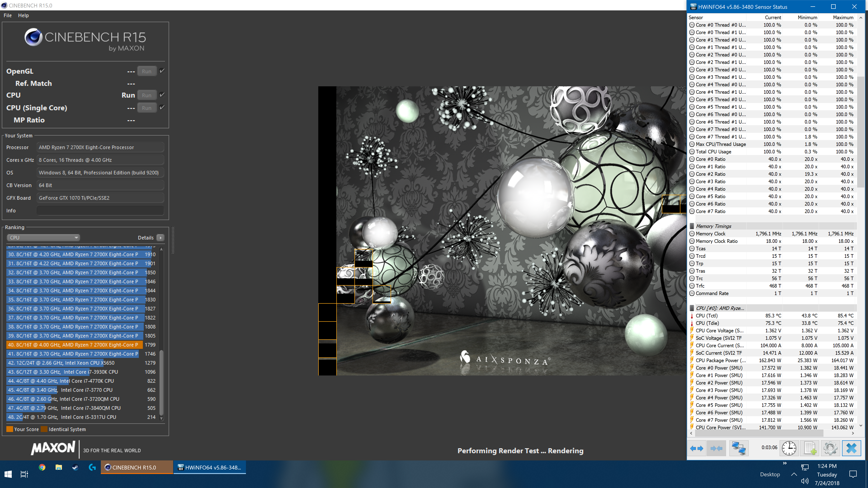Select ranking row 44 Core i7-4770K
Image resolution: width=868 pixels, height=488 pixels.
[81, 381]
